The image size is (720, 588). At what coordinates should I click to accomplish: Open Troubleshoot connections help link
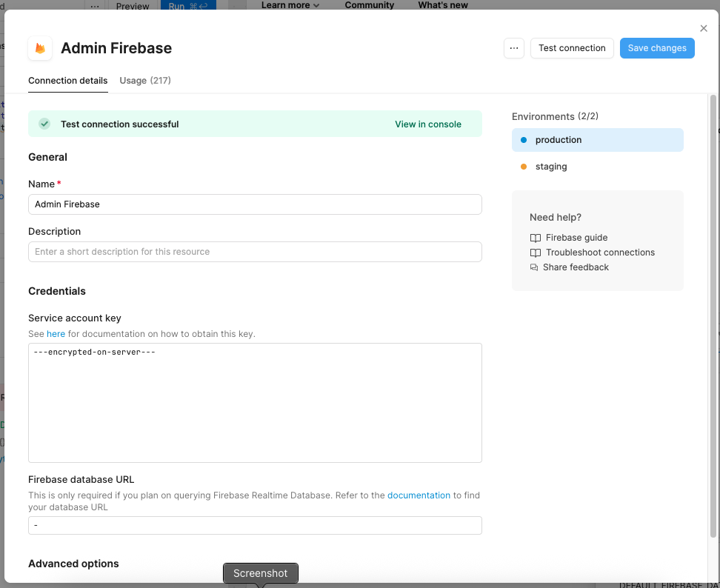pyautogui.click(x=600, y=253)
